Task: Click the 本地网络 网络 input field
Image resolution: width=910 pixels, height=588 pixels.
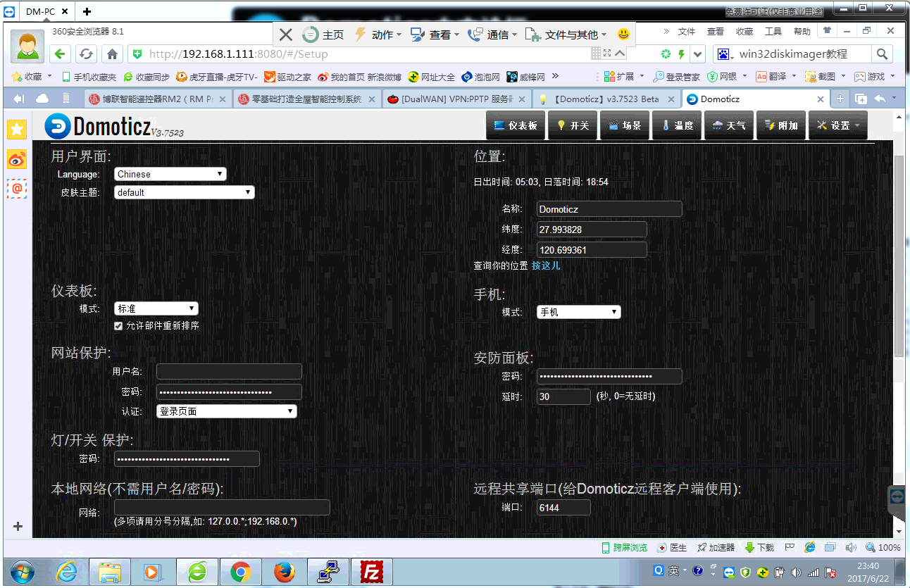Action: [x=222, y=508]
